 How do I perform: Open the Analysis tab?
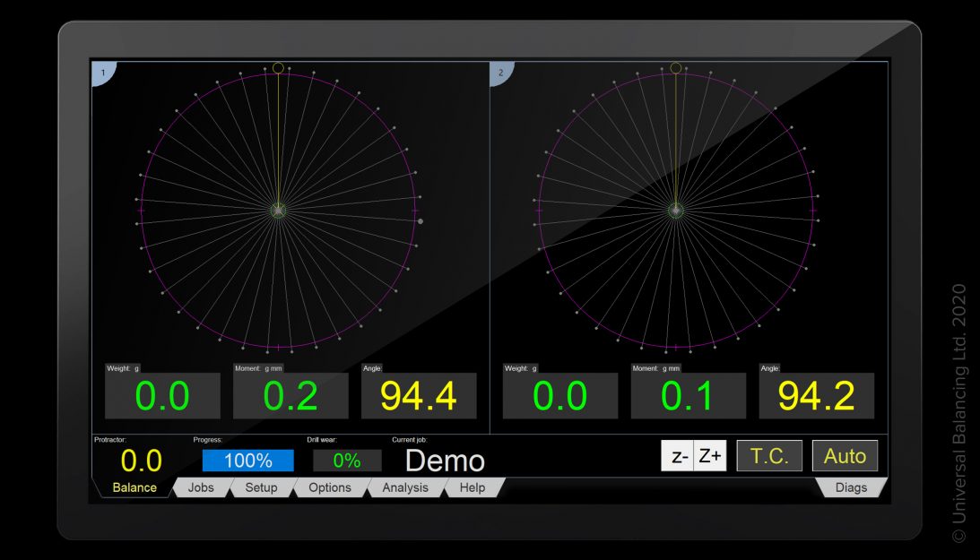(x=405, y=487)
